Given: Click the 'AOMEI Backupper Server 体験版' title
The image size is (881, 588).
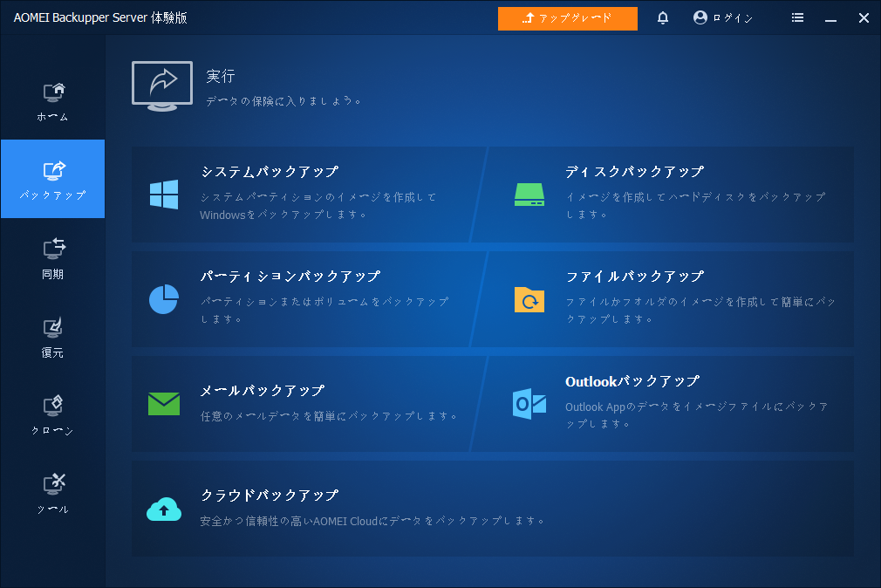Looking at the screenshot, I should coord(100,18).
